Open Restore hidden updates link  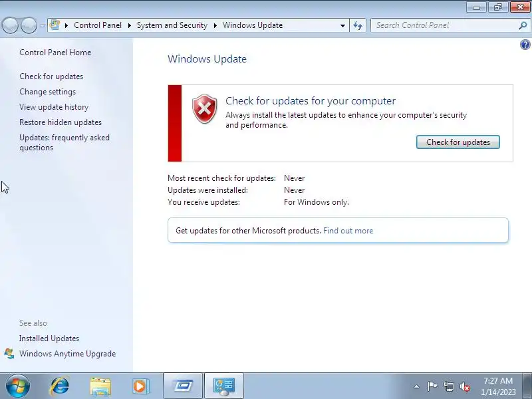[61, 122]
